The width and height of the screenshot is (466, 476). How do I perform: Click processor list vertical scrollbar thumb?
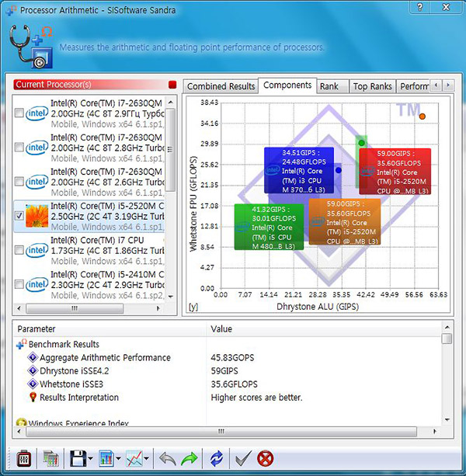coord(171,151)
